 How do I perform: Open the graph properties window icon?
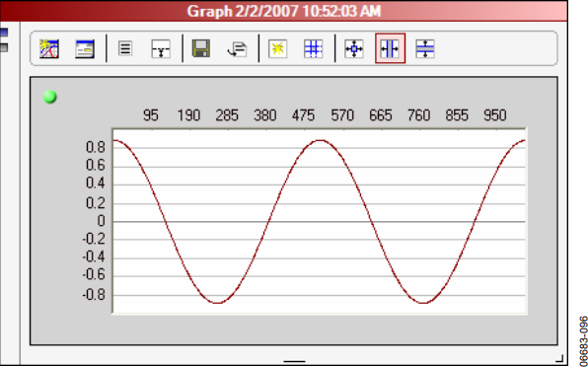[x=85, y=48]
